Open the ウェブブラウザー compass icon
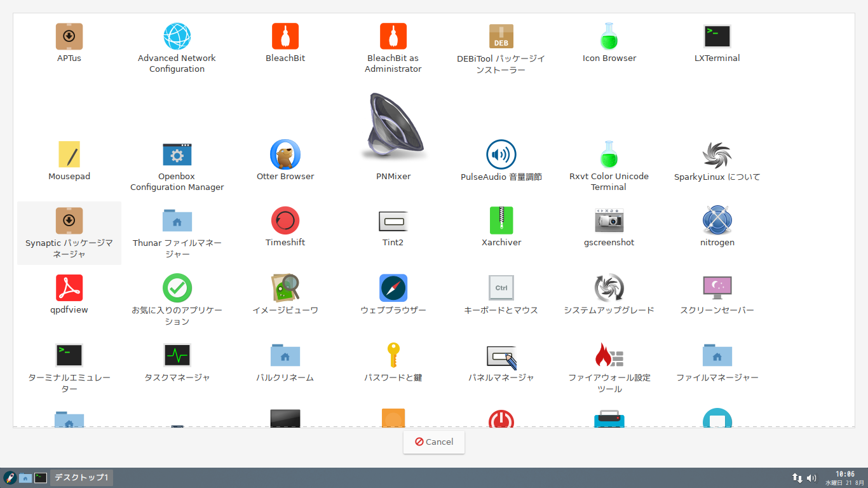 (x=393, y=288)
